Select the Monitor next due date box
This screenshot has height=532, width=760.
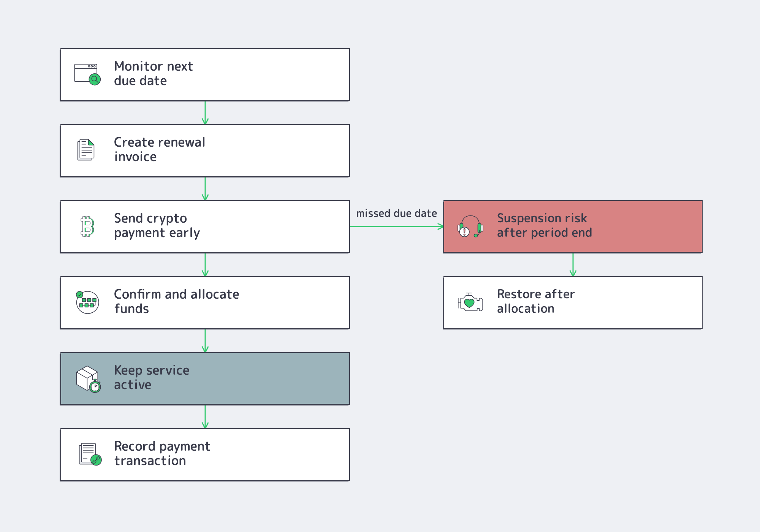pyautogui.click(x=205, y=74)
